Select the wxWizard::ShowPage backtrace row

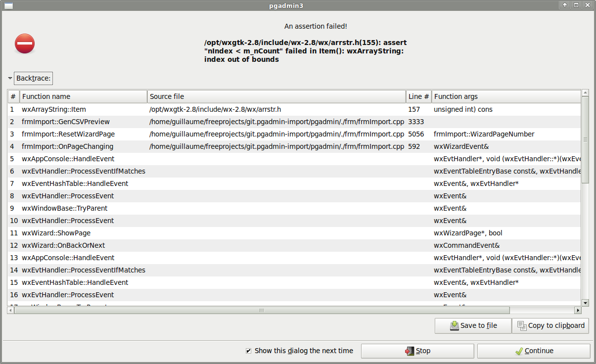[x=56, y=233]
